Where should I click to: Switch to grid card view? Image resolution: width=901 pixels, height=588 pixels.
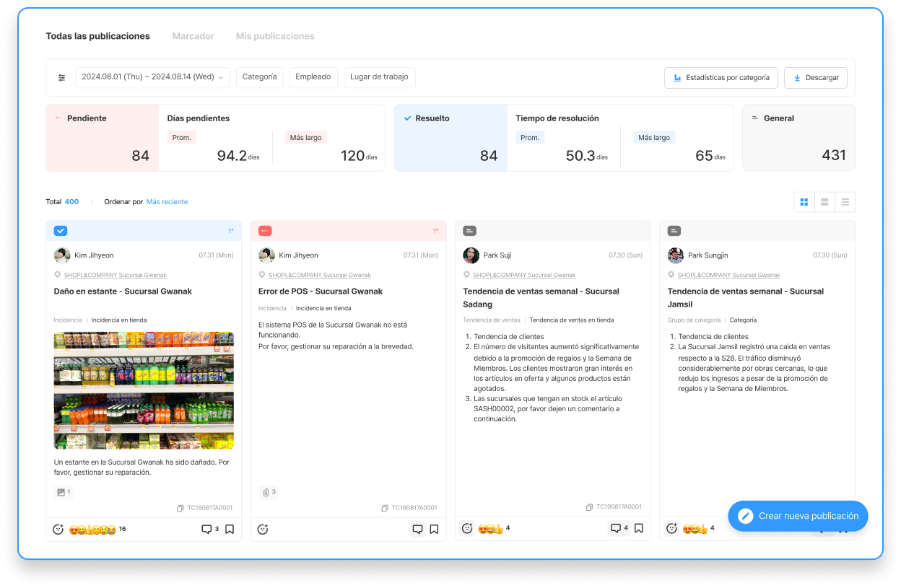click(x=804, y=202)
